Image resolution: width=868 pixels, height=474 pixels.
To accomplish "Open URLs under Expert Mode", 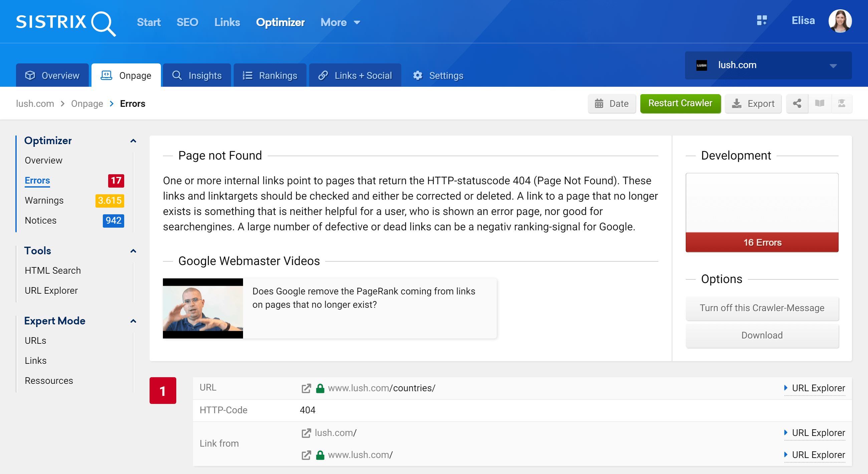I will tap(35, 340).
